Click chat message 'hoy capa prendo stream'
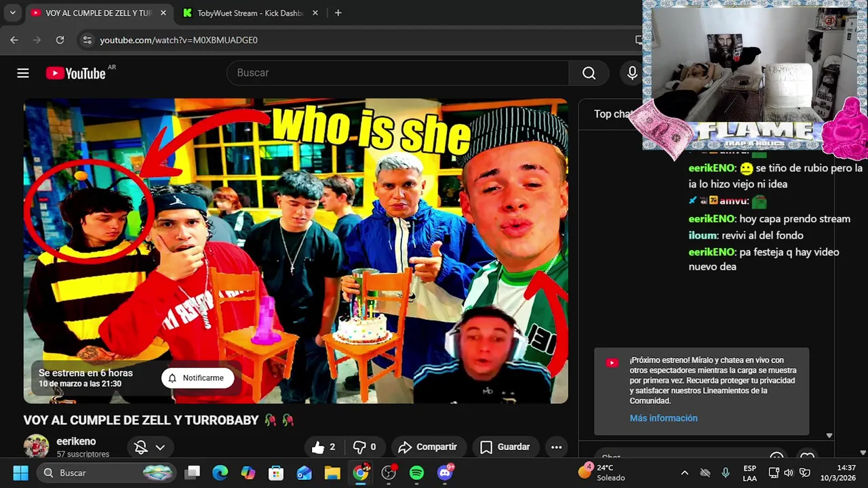This screenshot has width=868, height=488. pyautogui.click(x=795, y=219)
